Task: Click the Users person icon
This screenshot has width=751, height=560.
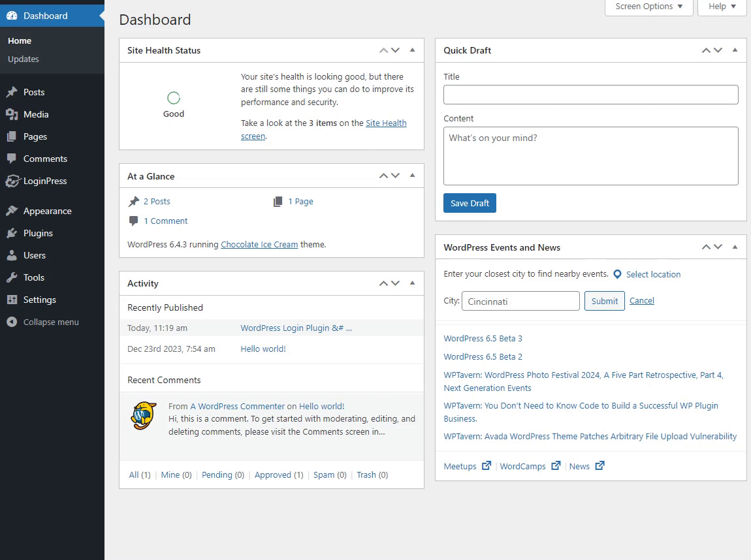Action: tap(12, 255)
